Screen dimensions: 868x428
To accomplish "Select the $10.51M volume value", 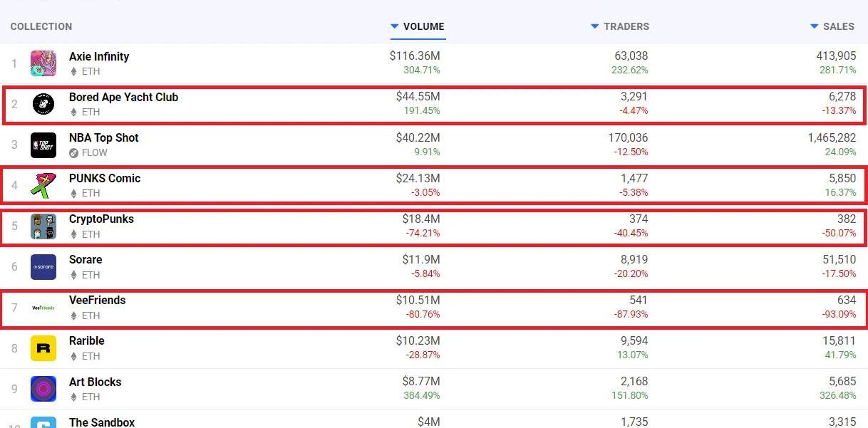I will tap(418, 300).
